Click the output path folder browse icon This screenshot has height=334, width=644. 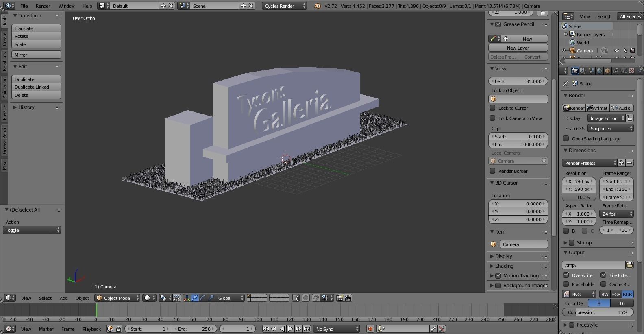(629, 265)
